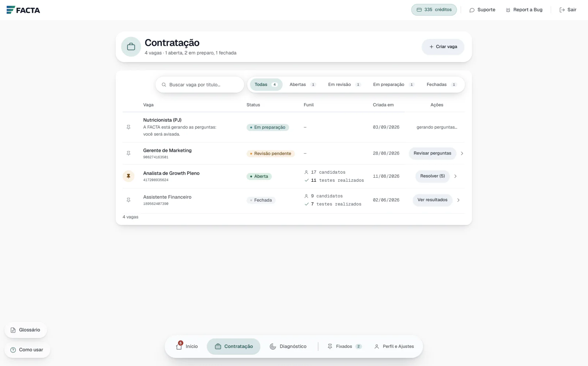Screen dimensions: 588x366
Task: Filter by Abertas vagas
Action: click(302, 84)
